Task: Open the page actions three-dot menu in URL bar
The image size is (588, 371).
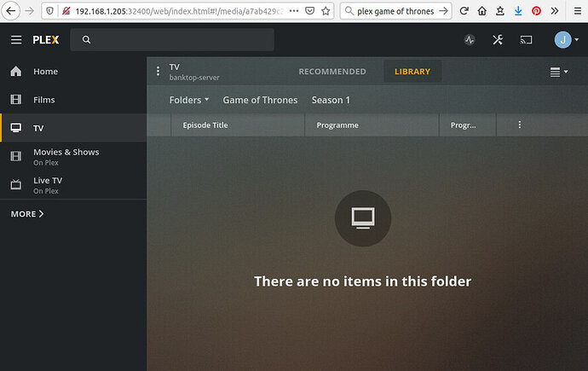Action: [x=294, y=11]
